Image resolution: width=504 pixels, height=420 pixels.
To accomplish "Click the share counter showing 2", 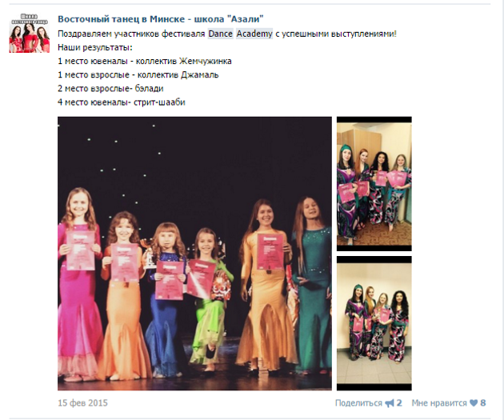I will [x=399, y=403].
